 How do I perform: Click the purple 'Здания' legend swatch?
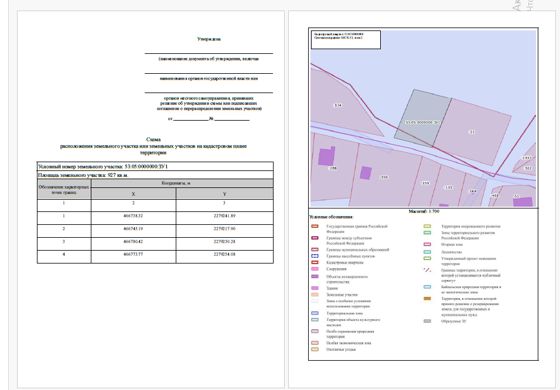click(x=315, y=288)
